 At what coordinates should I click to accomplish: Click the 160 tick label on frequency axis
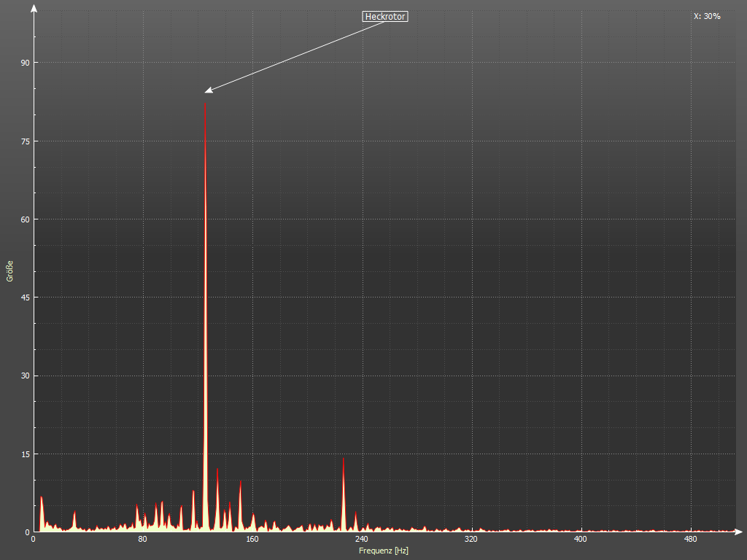click(x=252, y=540)
